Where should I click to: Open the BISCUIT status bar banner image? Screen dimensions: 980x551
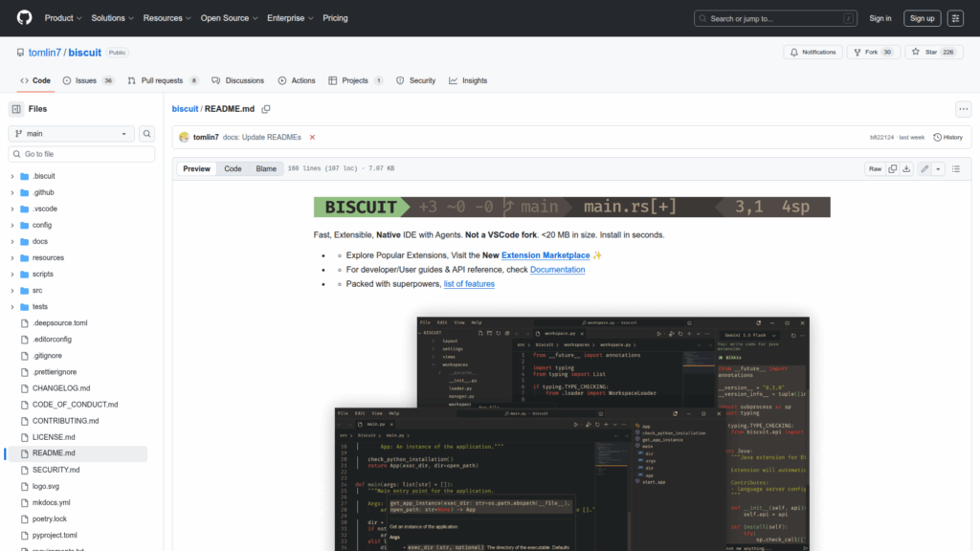(572, 207)
